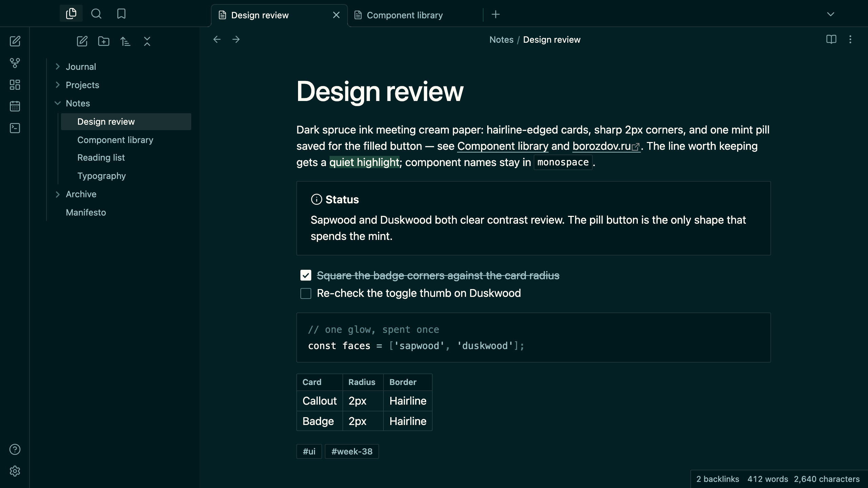The height and width of the screenshot is (488, 868).
Task: Open the search panel icon
Action: [96, 14]
